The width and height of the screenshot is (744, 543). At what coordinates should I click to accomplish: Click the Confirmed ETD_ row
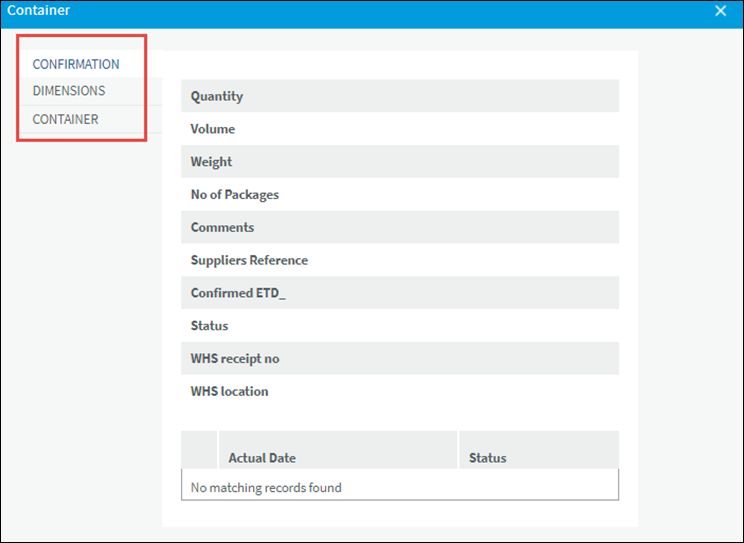400,292
